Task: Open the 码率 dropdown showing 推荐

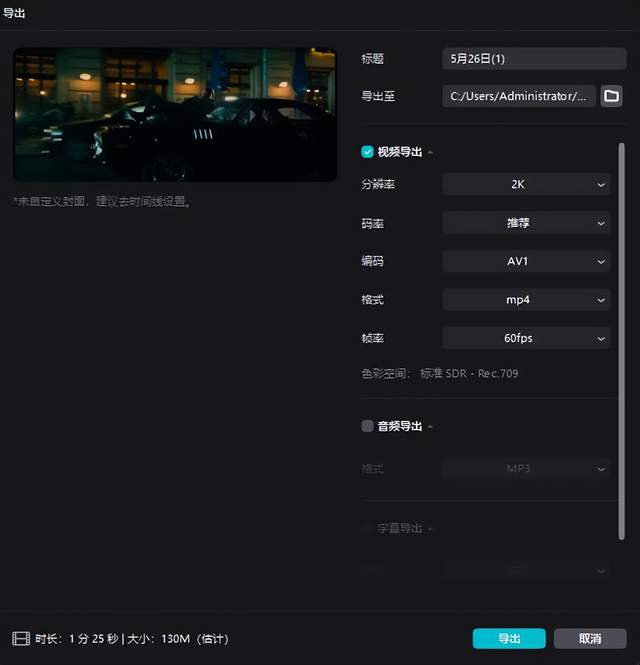Action: 526,223
